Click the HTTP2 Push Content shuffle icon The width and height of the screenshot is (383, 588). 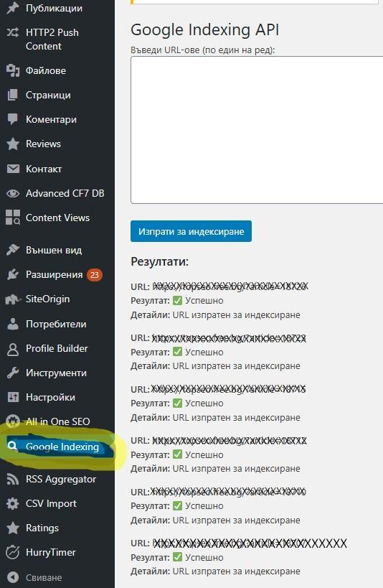(13, 32)
